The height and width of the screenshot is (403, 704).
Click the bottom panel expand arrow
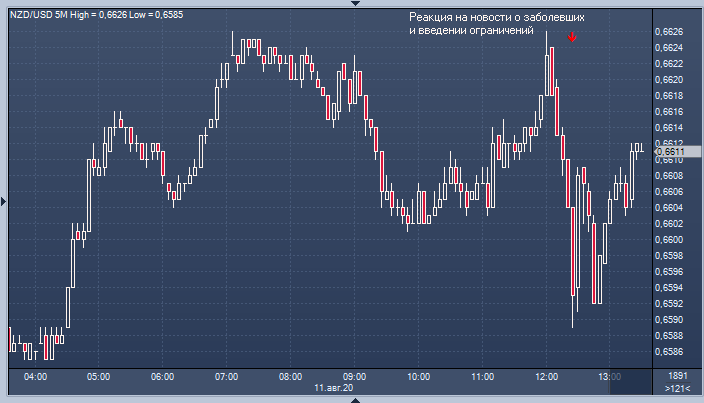point(352,398)
